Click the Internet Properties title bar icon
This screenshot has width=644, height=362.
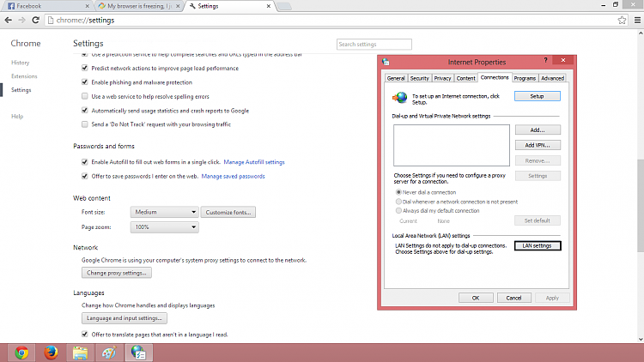386,62
